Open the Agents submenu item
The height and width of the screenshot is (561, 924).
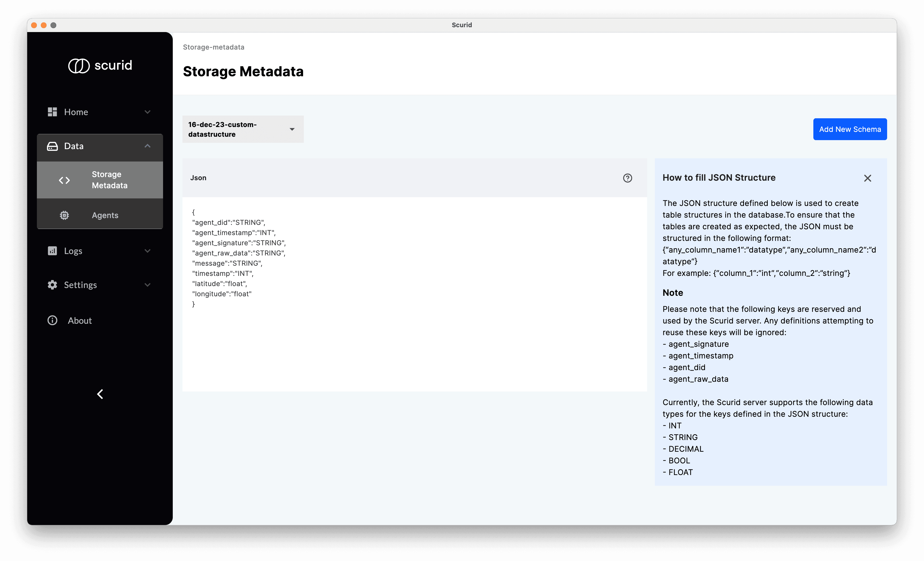(105, 215)
